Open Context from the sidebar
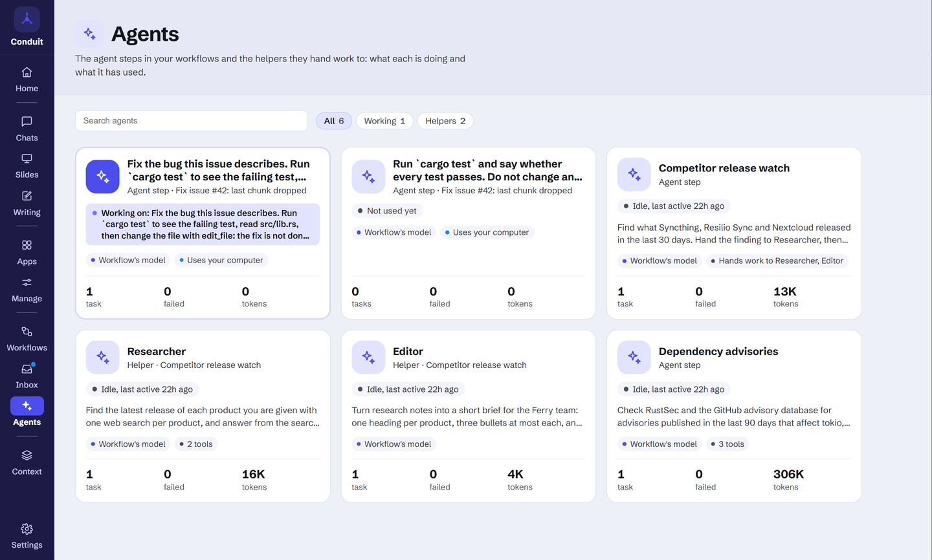Viewport: 932px width, 560px height. (x=27, y=463)
